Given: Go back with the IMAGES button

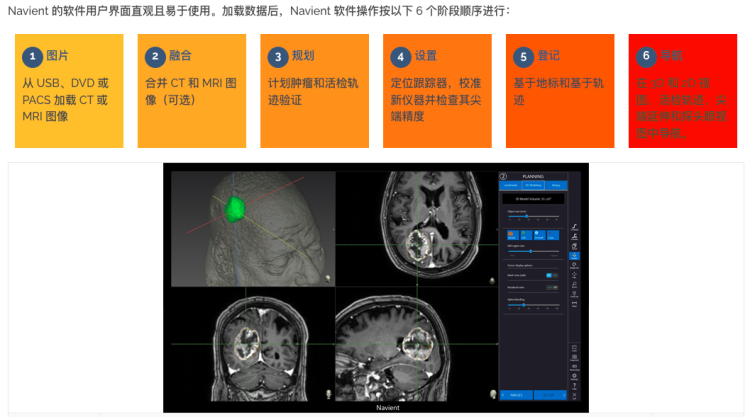Looking at the screenshot, I should point(517,395).
